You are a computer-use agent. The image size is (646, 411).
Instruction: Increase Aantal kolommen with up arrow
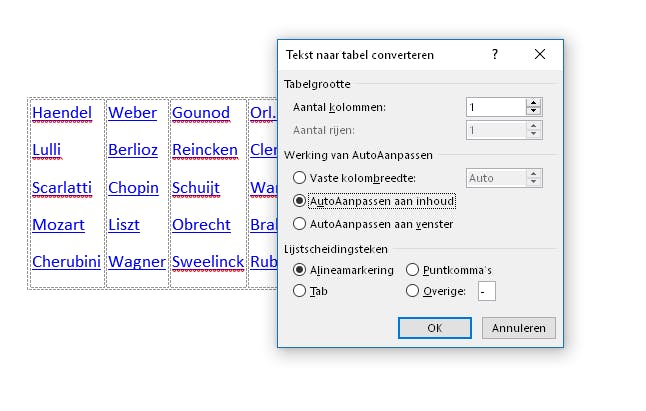tap(534, 102)
